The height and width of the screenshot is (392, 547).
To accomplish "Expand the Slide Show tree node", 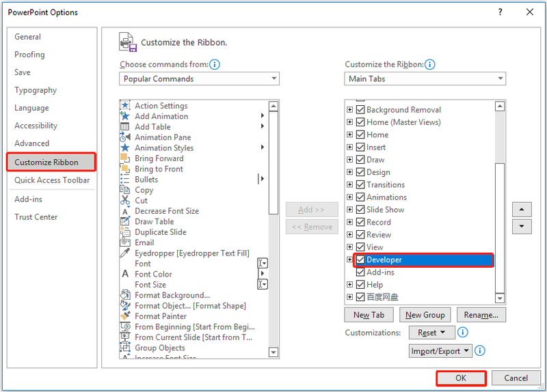I will click(x=349, y=210).
